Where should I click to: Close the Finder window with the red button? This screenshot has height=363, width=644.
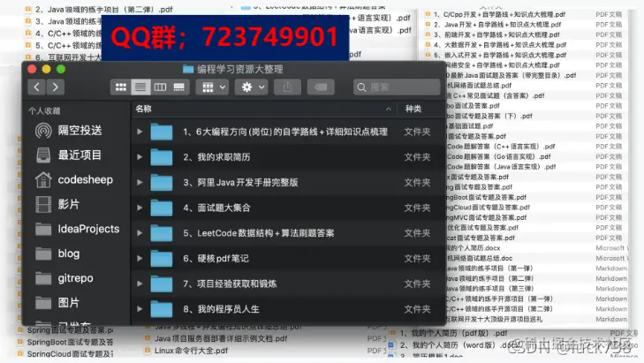coord(32,69)
